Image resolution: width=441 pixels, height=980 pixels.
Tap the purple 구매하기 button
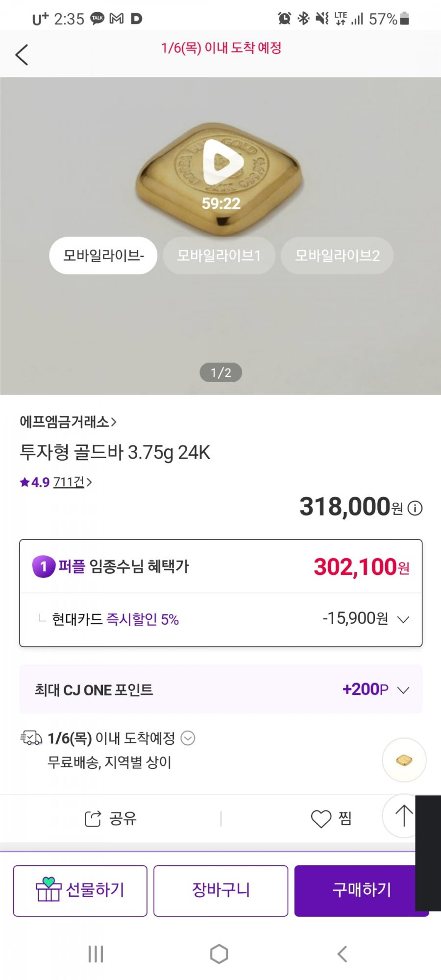(362, 890)
